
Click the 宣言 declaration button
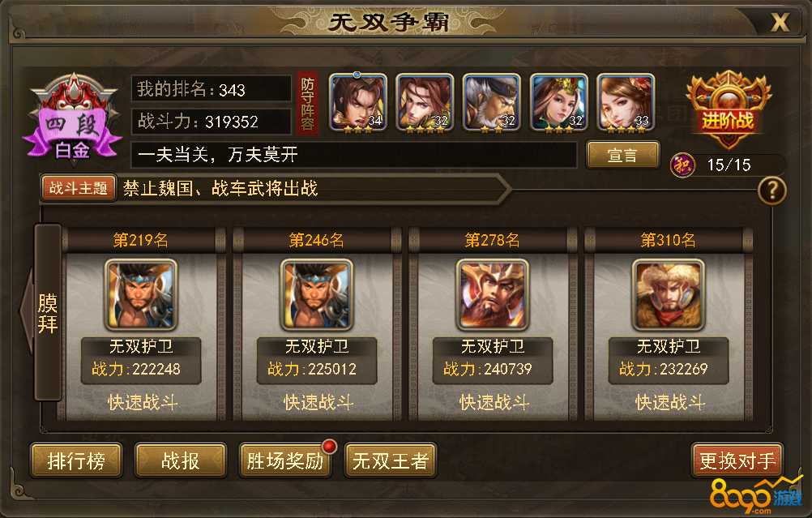pos(623,155)
